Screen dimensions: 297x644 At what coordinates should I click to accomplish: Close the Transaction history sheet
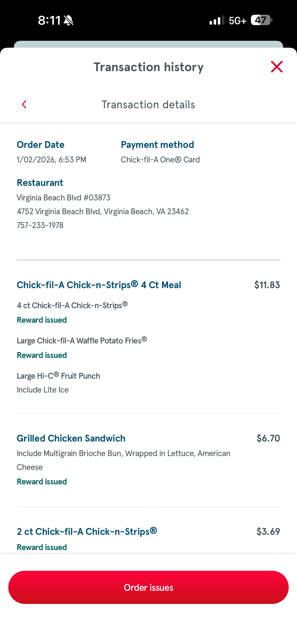(x=277, y=67)
